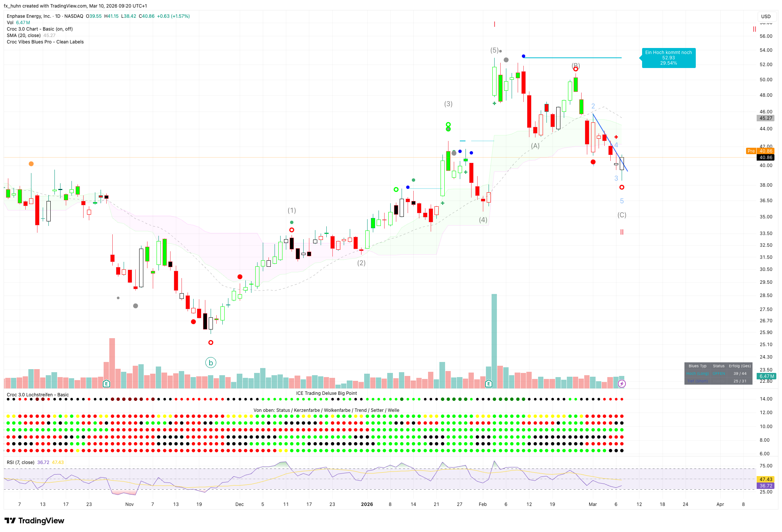Click the Ein Hoch kommt noch callout
782x532 pixels.
click(x=668, y=58)
